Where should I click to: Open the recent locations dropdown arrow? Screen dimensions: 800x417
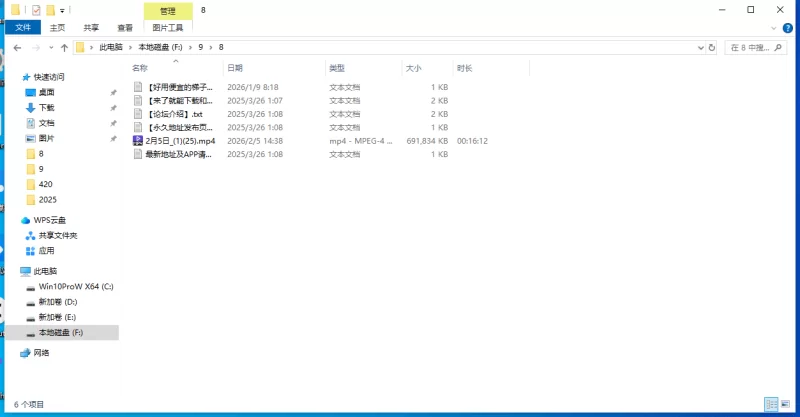(51, 47)
